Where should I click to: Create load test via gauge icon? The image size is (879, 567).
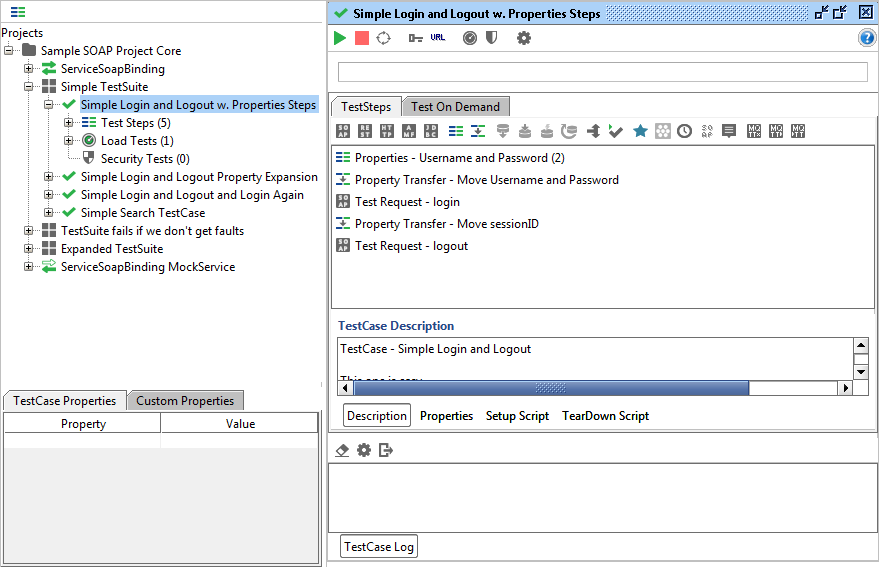[470, 38]
